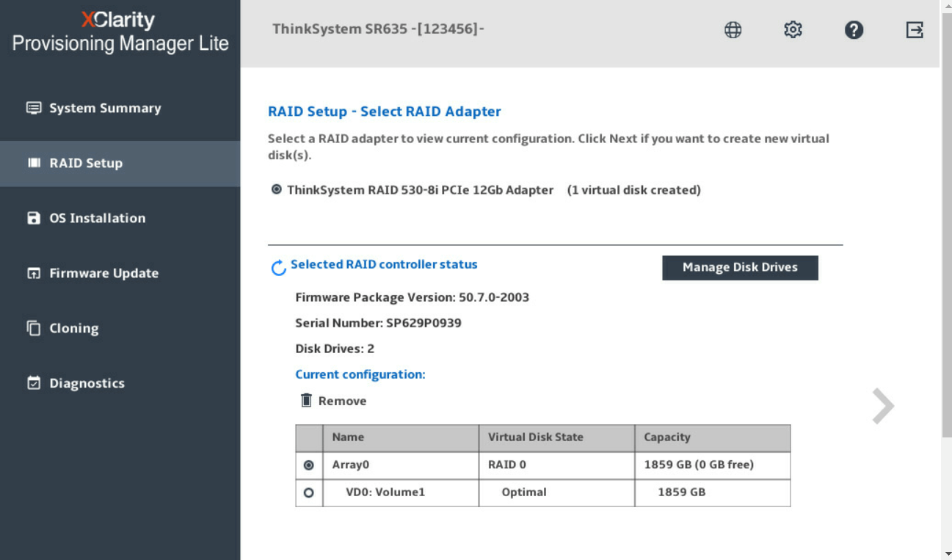The width and height of the screenshot is (952, 560).
Task: Select ThinkSystem RAID 530-8i adapter radio button
Action: [x=276, y=189]
